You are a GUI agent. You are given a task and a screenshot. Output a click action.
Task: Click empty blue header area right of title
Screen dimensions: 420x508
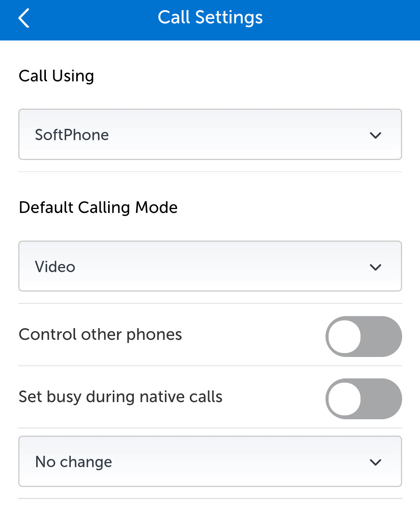click(342, 19)
